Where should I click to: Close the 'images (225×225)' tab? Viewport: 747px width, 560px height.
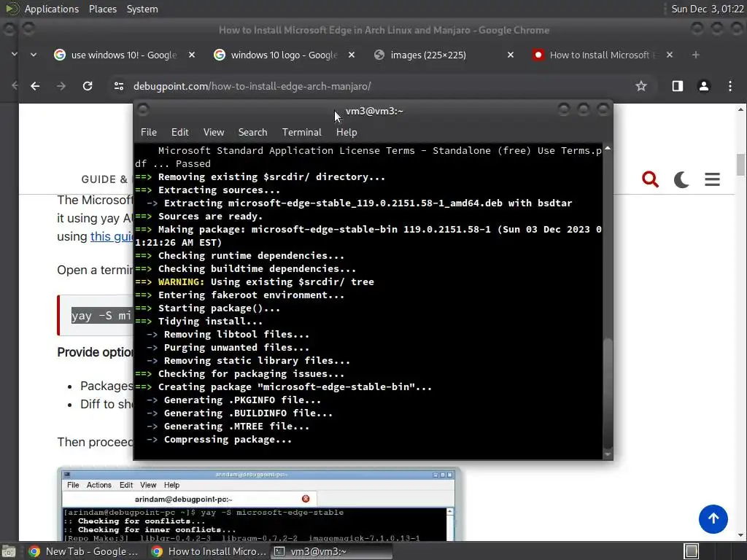pyautogui.click(x=510, y=55)
